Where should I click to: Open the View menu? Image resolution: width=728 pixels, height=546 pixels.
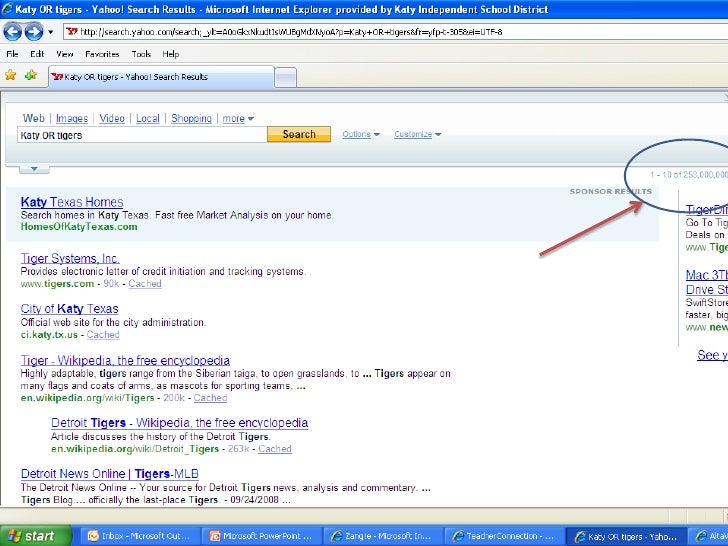(65, 54)
